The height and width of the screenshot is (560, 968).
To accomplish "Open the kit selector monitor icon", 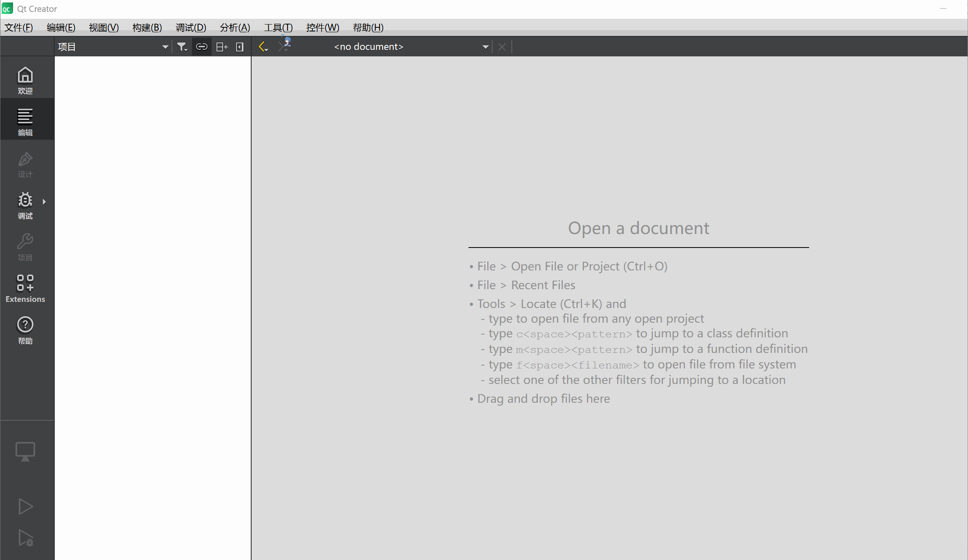I will 25,452.
